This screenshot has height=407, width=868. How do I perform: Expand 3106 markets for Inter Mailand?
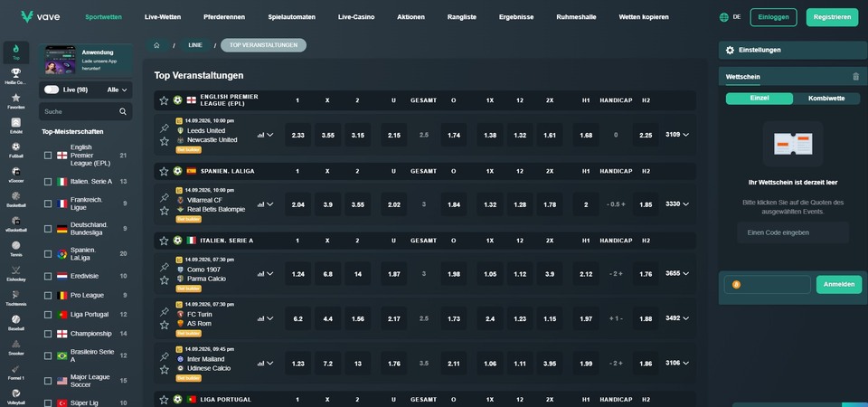click(x=677, y=364)
